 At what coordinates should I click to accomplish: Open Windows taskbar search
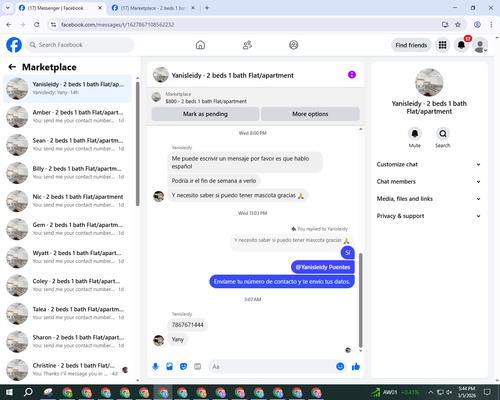pos(28,392)
